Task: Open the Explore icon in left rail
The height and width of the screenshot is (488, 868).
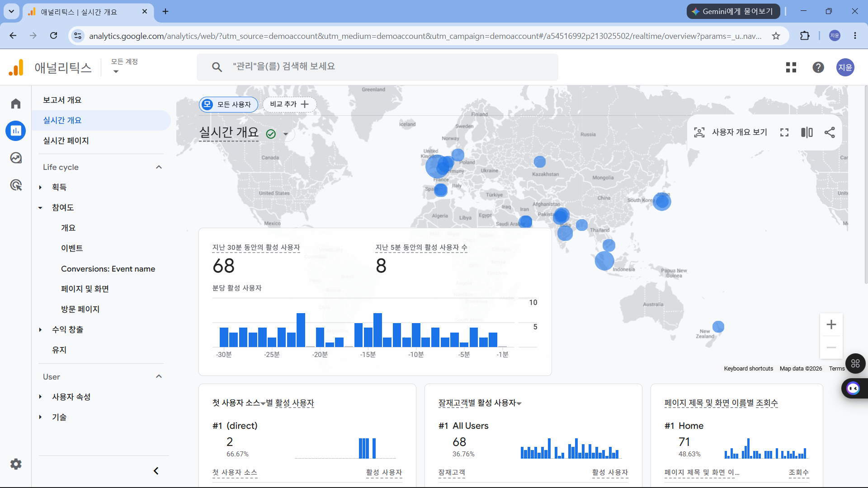Action: (16, 158)
